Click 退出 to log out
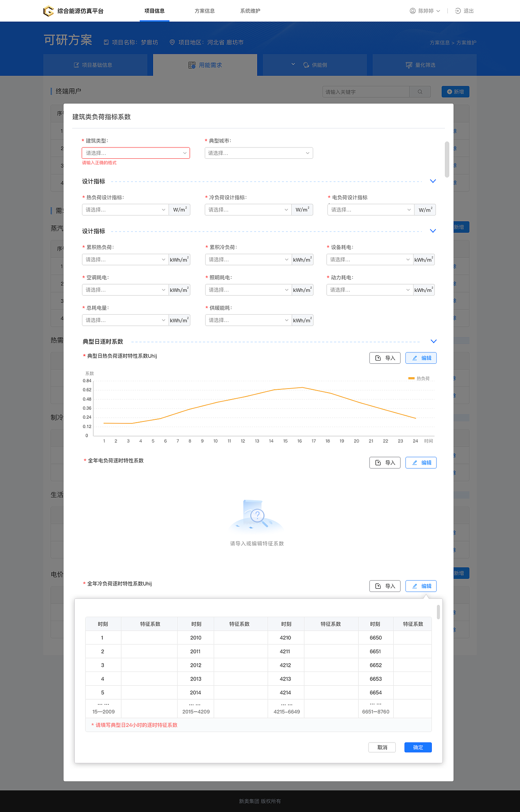The image size is (520, 812). tap(464, 11)
